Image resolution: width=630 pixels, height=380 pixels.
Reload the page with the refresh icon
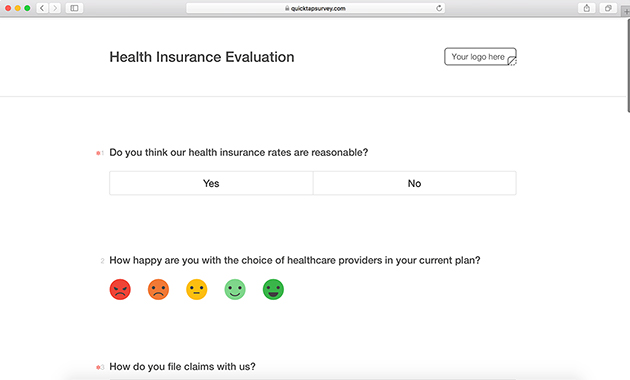click(x=439, y=8)
